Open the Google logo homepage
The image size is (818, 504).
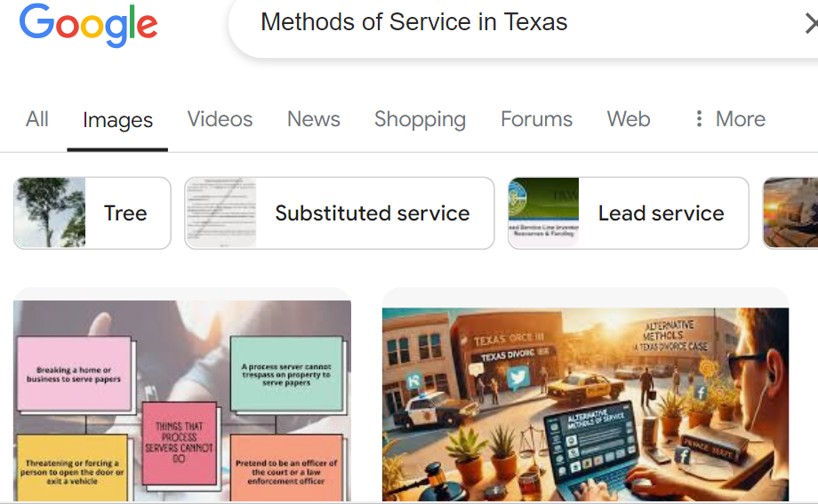point(88,25)
